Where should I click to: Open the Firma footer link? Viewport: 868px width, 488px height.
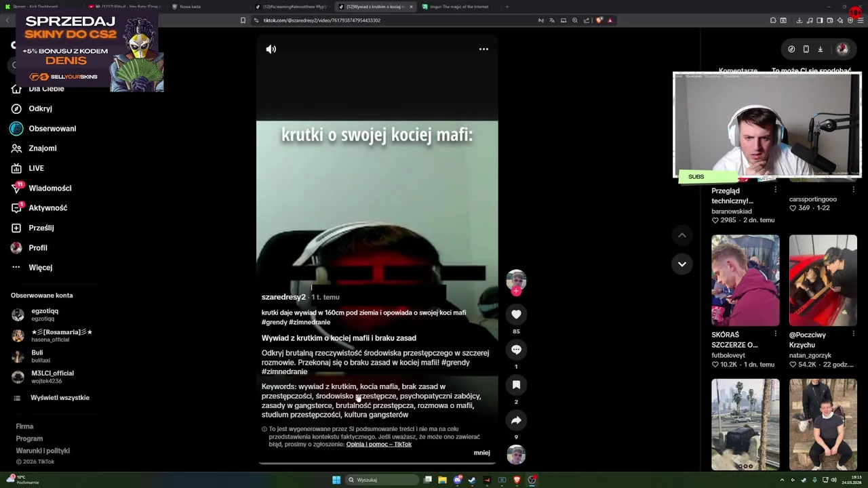click(x=24, y=426)
